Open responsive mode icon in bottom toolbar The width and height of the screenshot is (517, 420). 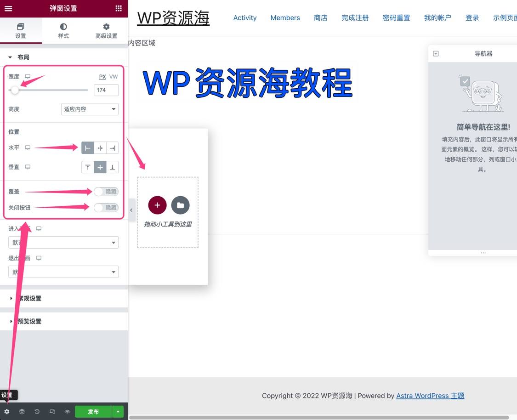coord(52,412)
